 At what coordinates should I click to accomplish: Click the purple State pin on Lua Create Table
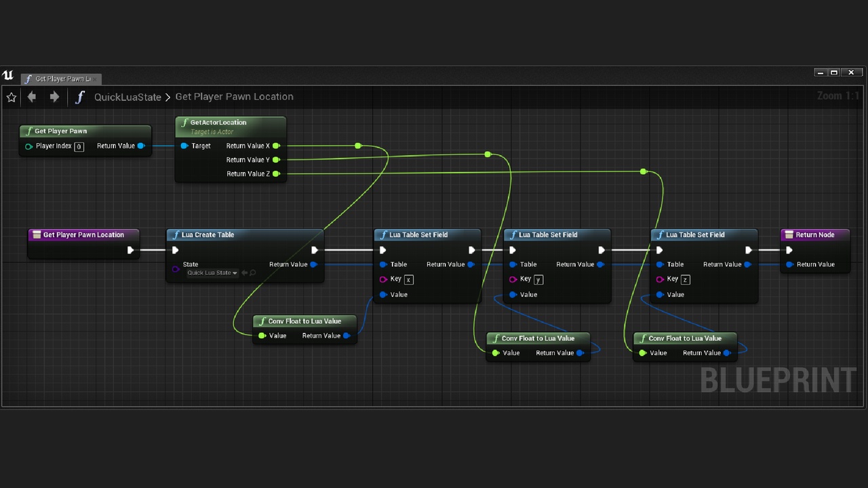(176, 269)
